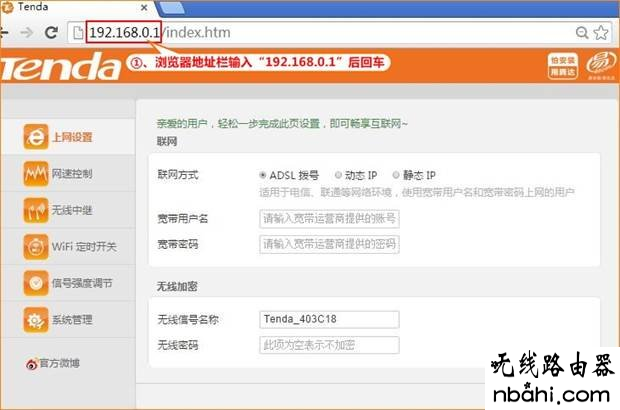The width and height of the screenshot is (620, 410).
Task: Select the 无线中继 menu label
Action: coord(72,210)
